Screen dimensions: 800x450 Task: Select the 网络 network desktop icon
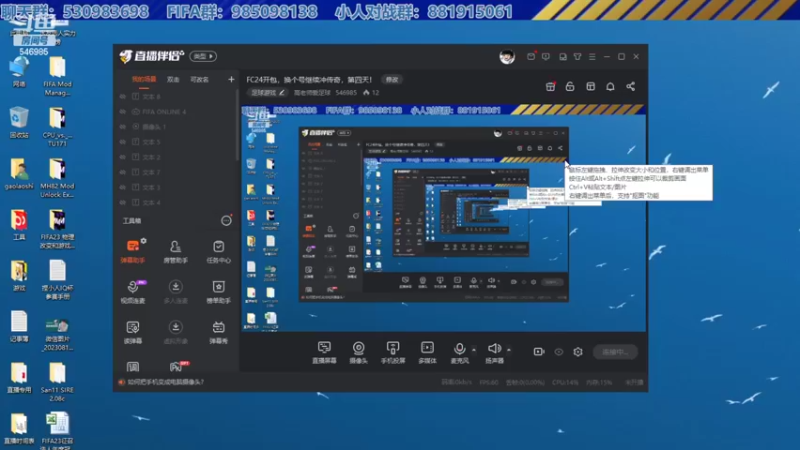[x=19, y=72]
